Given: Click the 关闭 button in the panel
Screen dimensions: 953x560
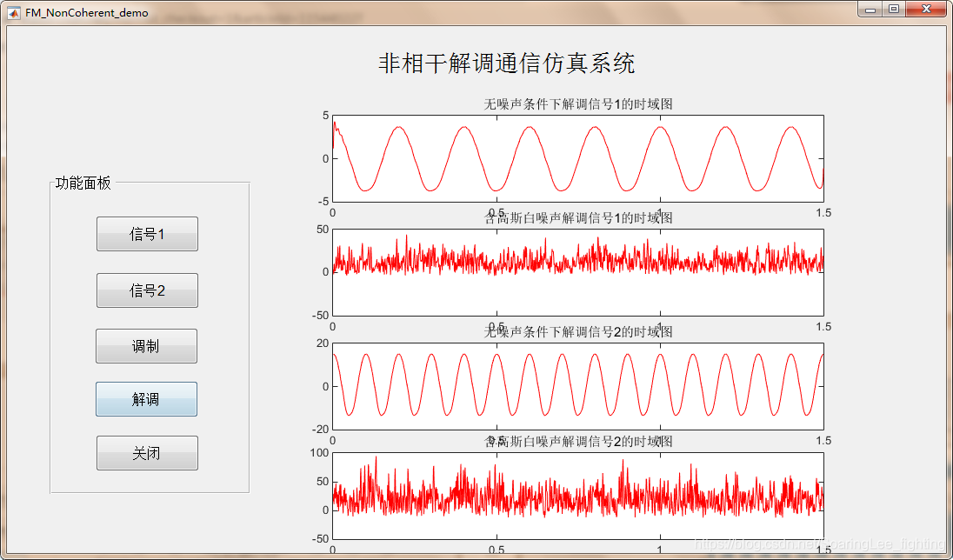Looking at the screenshot, I should 147,453.
